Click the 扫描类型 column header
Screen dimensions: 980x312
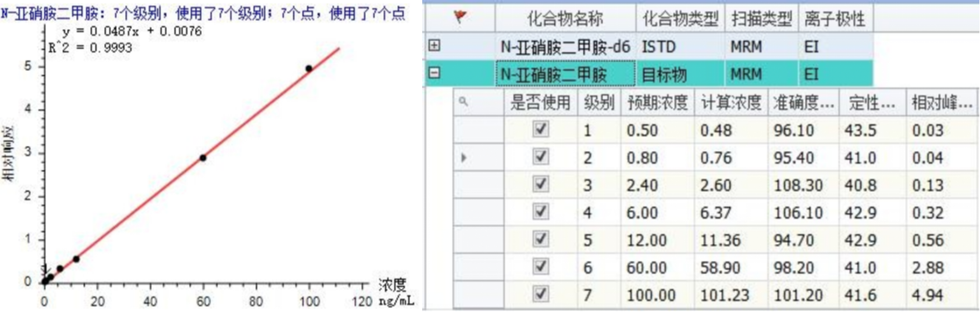coord(762,19)
